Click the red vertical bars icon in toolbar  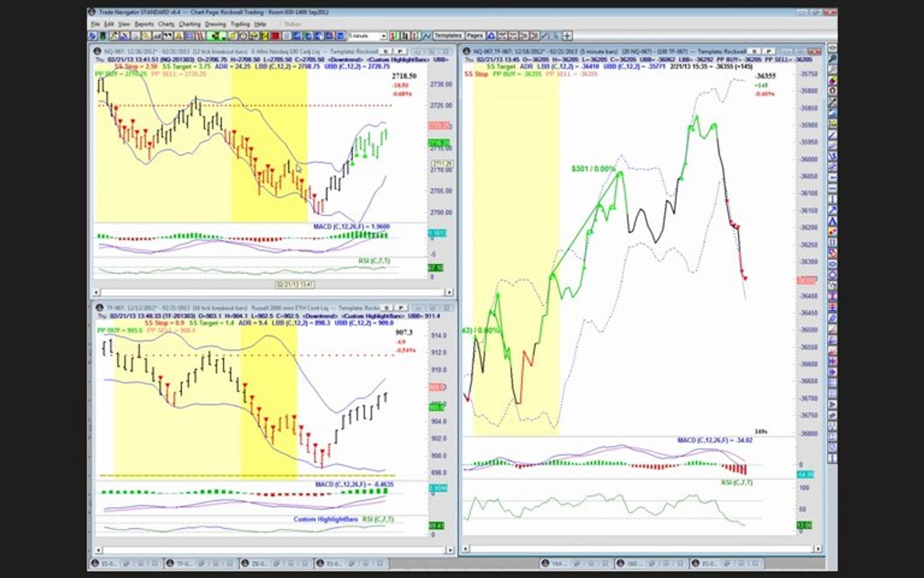pyautogui.click(x=201, y=36)
